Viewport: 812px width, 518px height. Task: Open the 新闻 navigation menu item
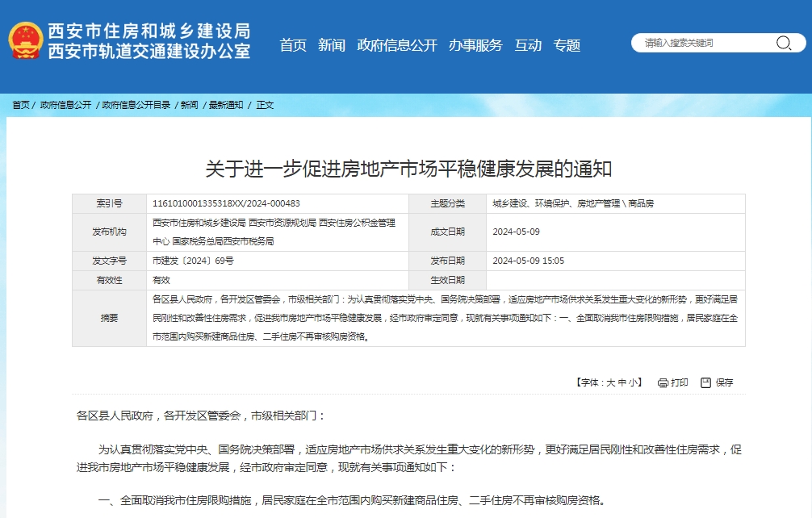tap(331, 46)
